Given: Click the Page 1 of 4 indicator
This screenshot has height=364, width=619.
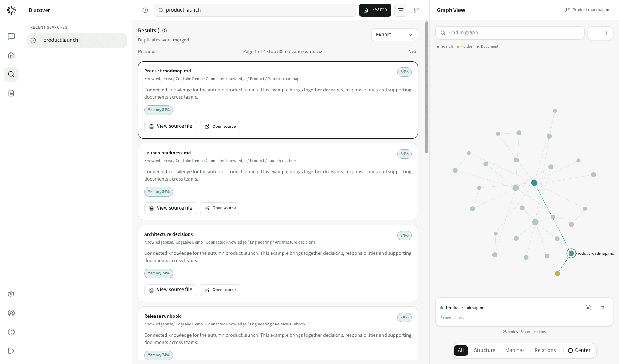Looking at the screenshot, I should 282,52.
